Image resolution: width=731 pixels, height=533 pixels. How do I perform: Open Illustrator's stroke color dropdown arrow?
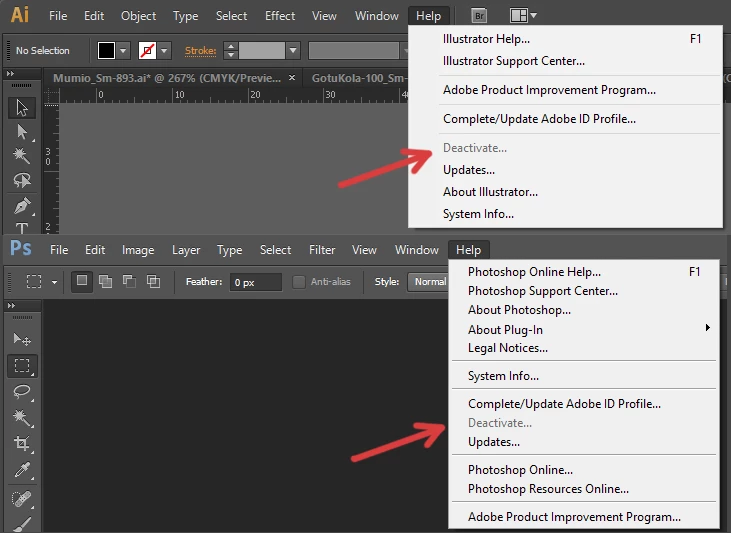point(164,50)
